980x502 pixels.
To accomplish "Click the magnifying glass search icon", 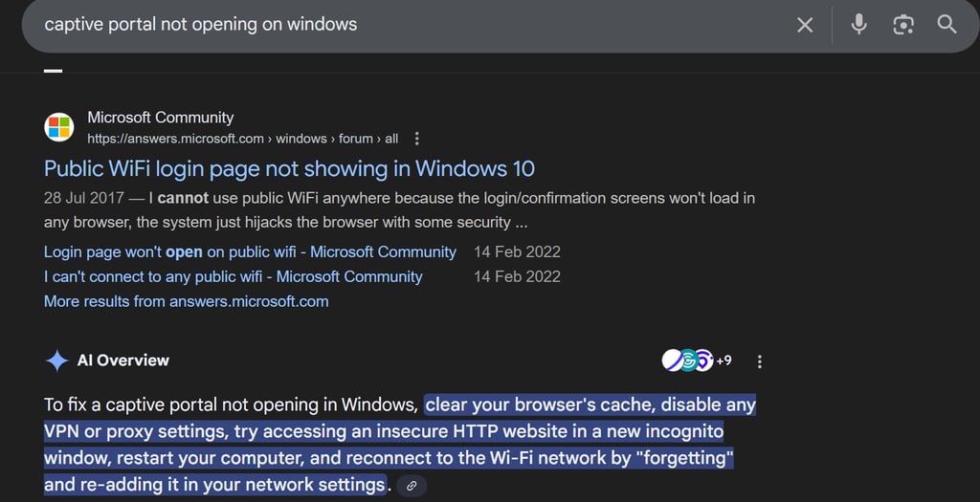I will pos(947,25).
